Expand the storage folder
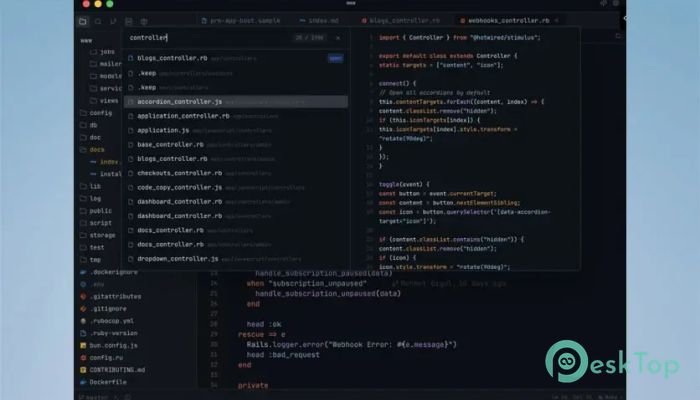The height and width of the screenshot is (400, 700). point(97,235)
